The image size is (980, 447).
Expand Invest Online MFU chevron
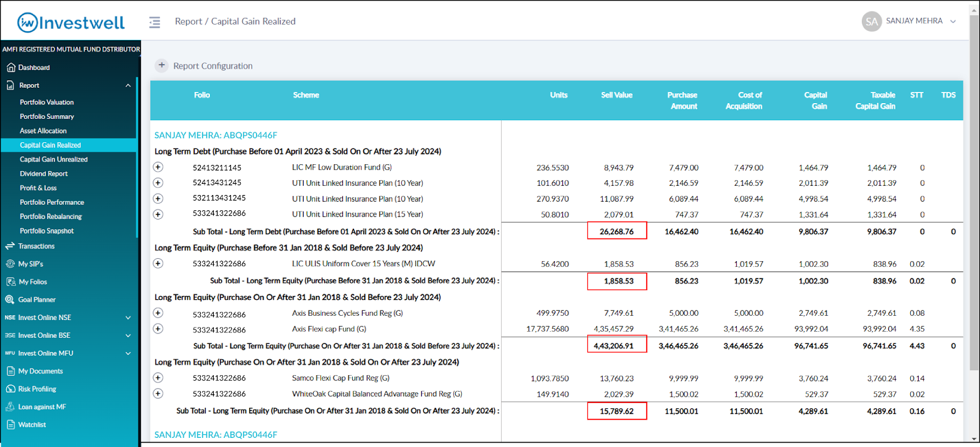(128, 353)
